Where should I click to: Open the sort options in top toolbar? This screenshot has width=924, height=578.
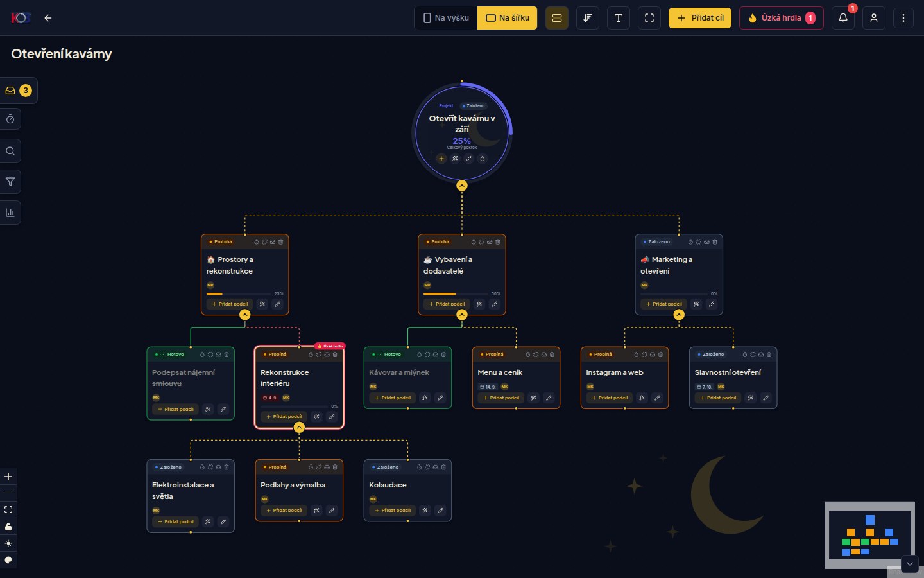(x=588, y=18)
